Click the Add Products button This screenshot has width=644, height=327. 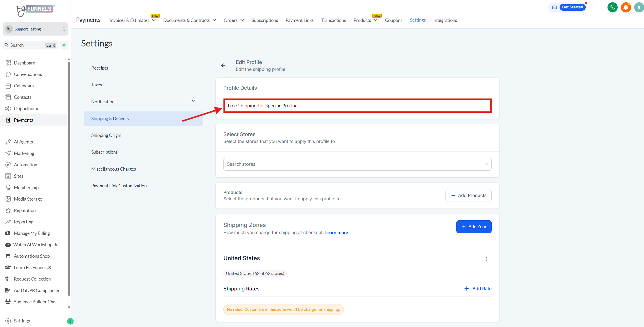[x=468, y=195]
